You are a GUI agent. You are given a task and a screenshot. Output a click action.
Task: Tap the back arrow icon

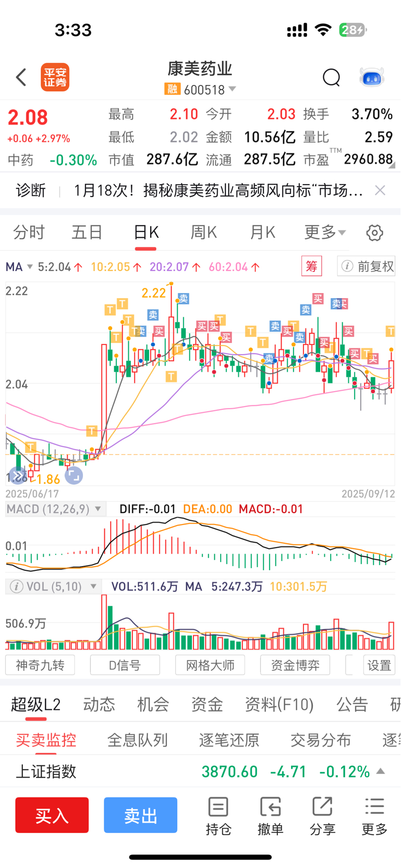pyautogui.click(x=21, y=77)
